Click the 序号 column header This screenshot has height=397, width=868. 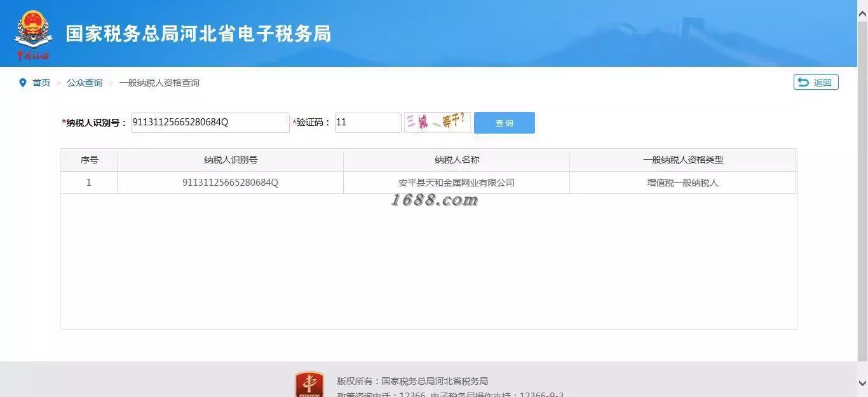point(89,160)
